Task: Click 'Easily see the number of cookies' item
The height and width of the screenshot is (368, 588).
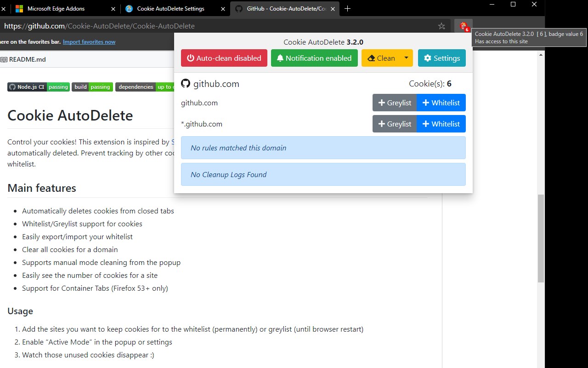Action: (90, 275)
